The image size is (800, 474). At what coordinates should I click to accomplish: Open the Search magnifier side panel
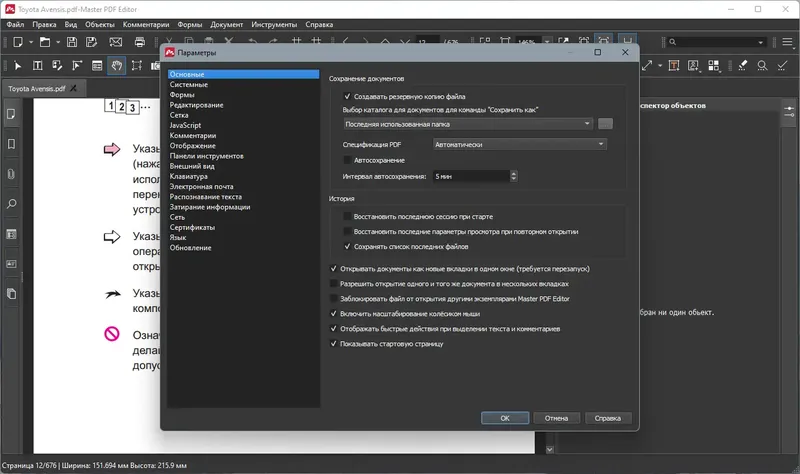11,204
